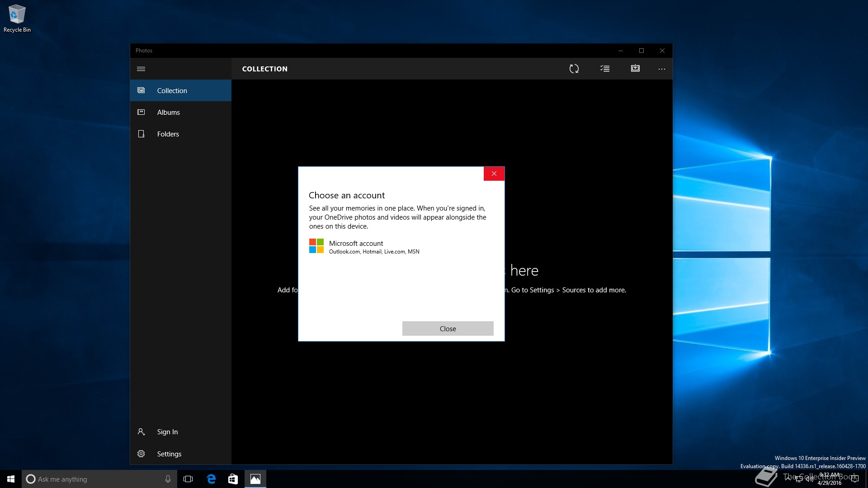This screenshot has width=868, height=488.
Task: Open the Windows Start menu
Action: [11, 479]
